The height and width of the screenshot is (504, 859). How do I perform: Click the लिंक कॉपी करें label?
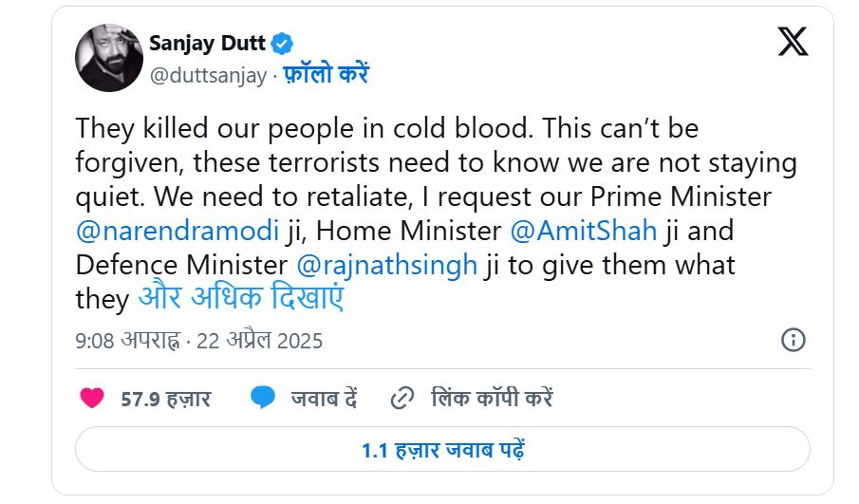(491, 399)
